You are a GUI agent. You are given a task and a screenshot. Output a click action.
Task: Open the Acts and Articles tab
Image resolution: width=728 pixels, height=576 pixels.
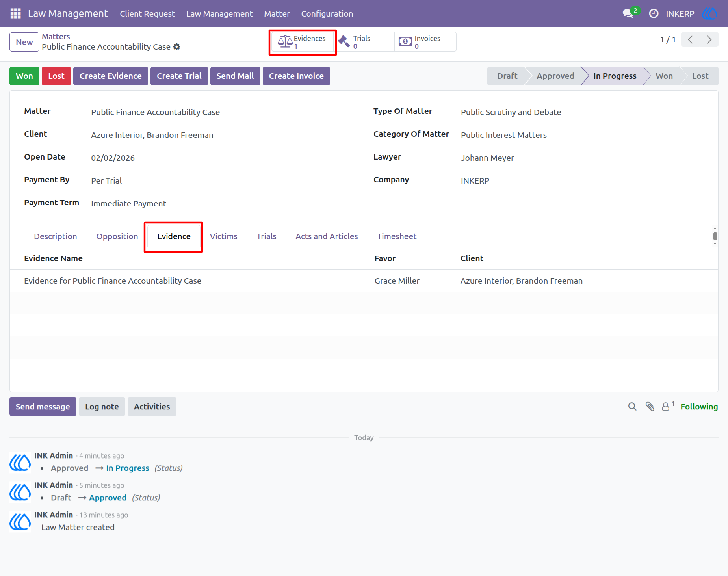[327, 236]
